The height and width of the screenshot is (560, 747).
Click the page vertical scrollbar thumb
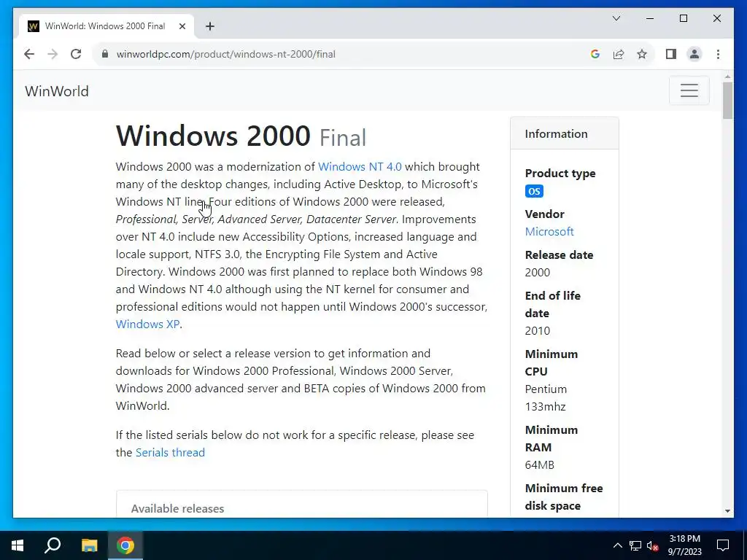727,101
